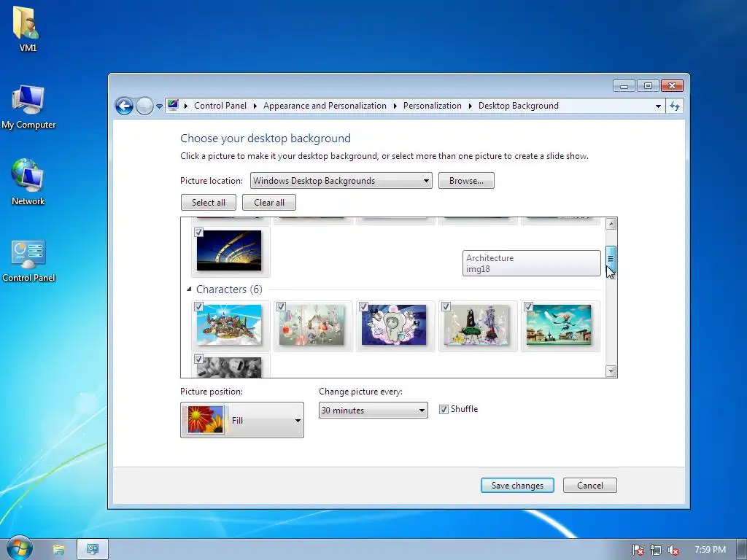Image resolution: width=747 pixels, height=560 pixels.
Task: Uncheck the beetle robot character picture
Action: tap(446, 307)
